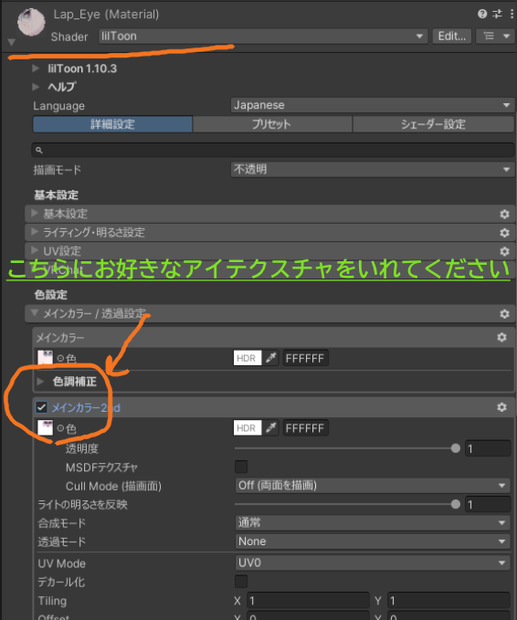This screenshot has width=517, height=620.
Task: Toggle the メインカラー2nd checkbox
Action: pos(42,407)
